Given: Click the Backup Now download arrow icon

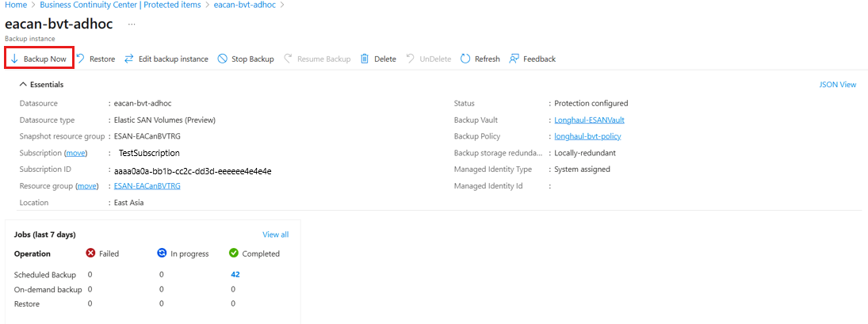Looking at the screenshot, I should 15,59.
